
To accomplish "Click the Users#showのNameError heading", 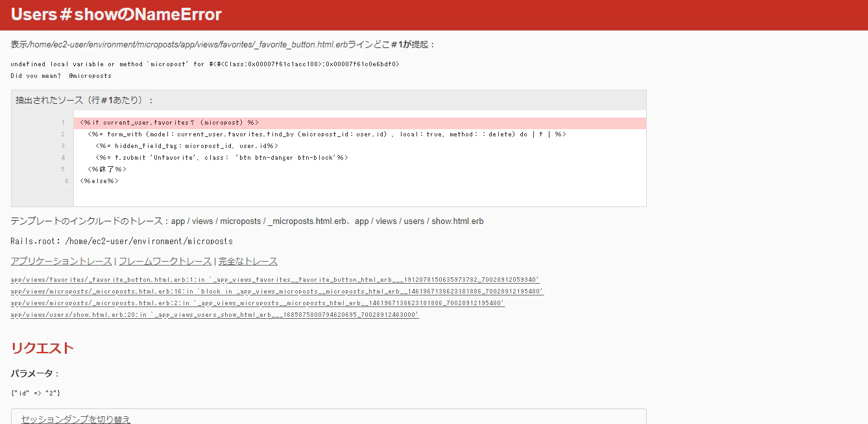I will (x=116, y=14).
